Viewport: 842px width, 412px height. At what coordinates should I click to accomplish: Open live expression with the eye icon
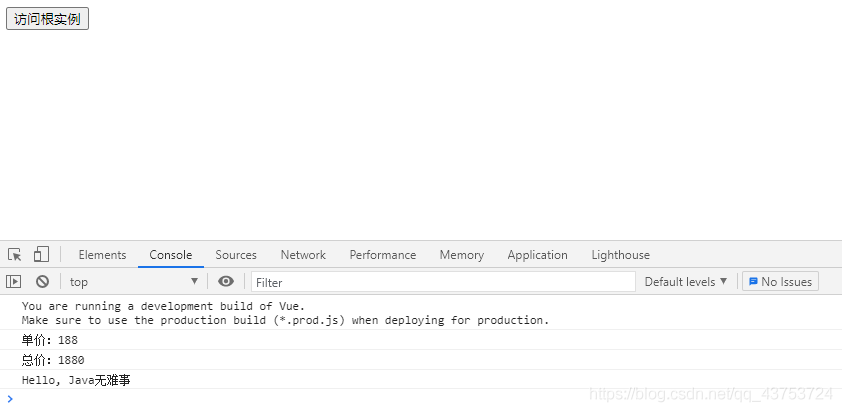226,281
